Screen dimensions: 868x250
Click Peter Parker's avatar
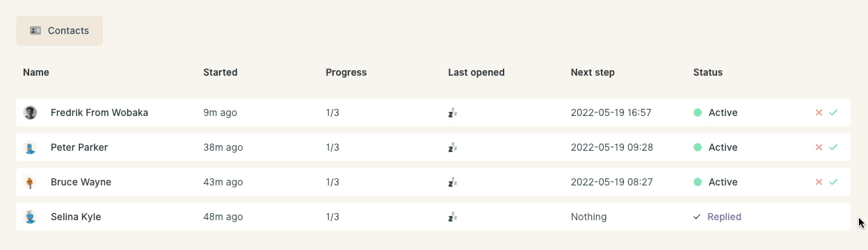pos(30,147)
